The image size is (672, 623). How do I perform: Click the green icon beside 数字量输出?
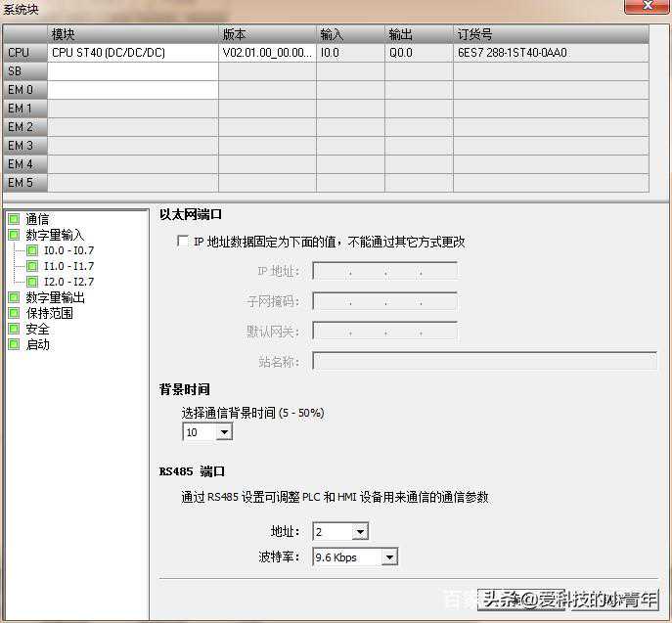(14, 297)
